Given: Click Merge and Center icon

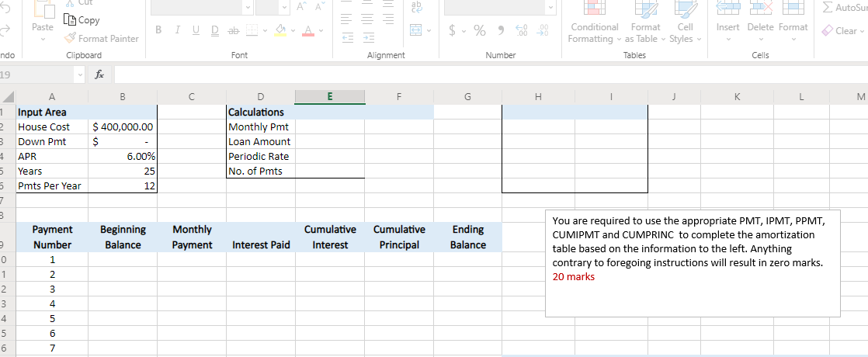Looking at the screenshot, I should click(415, 29).
